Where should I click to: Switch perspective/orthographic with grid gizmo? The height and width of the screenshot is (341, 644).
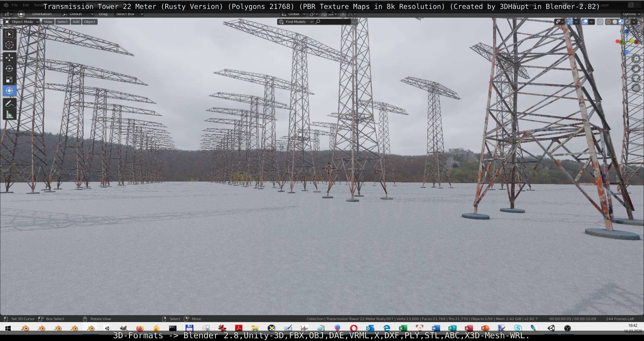636,88
